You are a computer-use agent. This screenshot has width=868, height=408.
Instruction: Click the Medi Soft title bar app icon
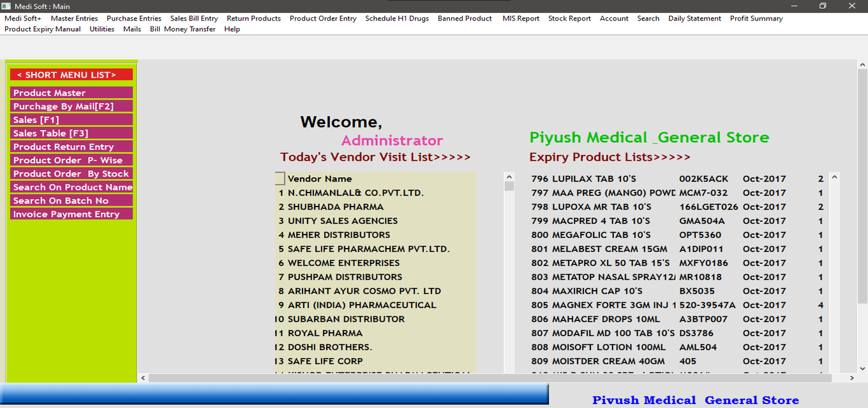pyautogui.click(x=6, y=6)
